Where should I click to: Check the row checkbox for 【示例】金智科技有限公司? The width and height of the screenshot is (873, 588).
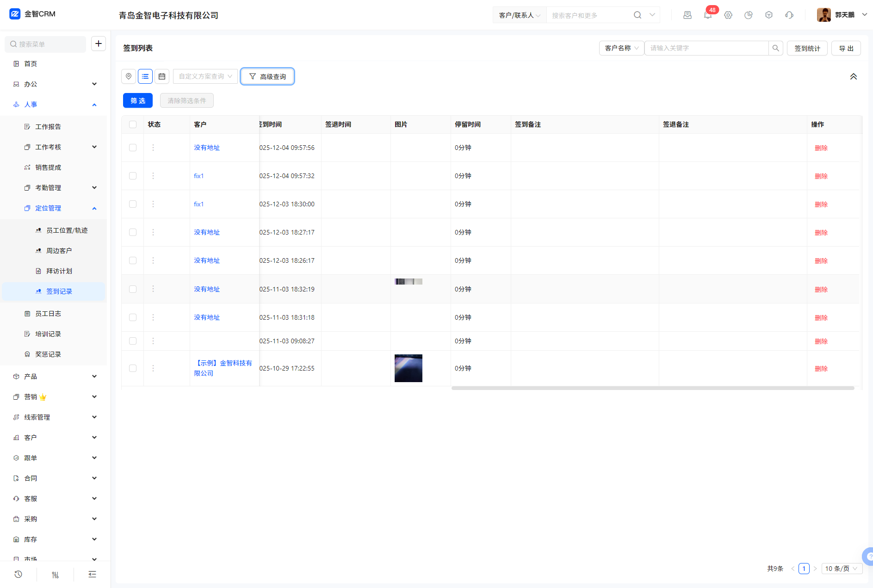[133, 368]
